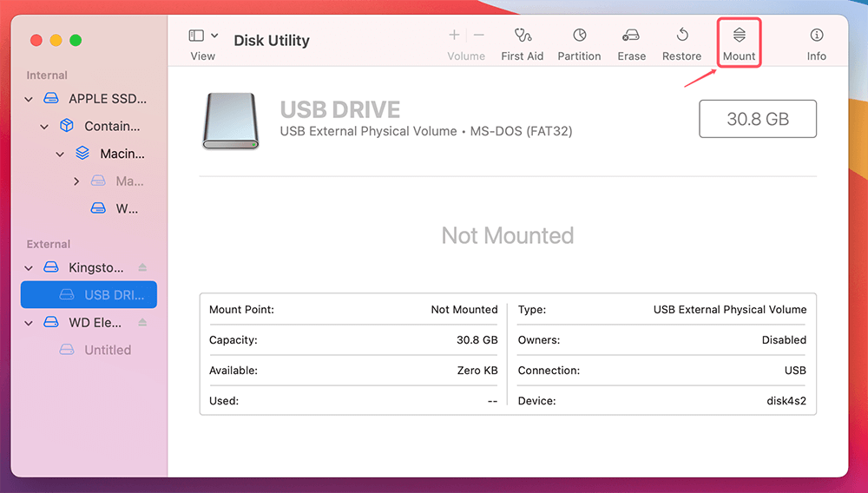Collapse the WD Elements disk tree
The image size is (868, 493).
[x=29, y=323]
